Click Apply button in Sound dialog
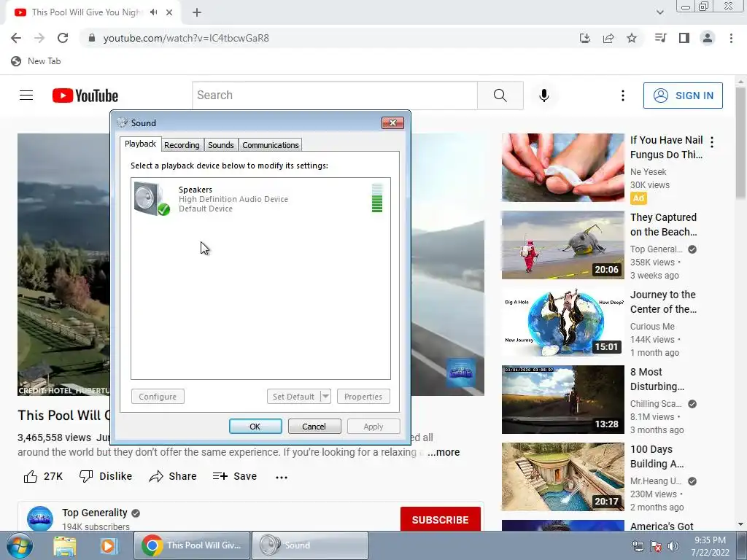The height and width of the screenshot is (560, 747). coord(373,426)
